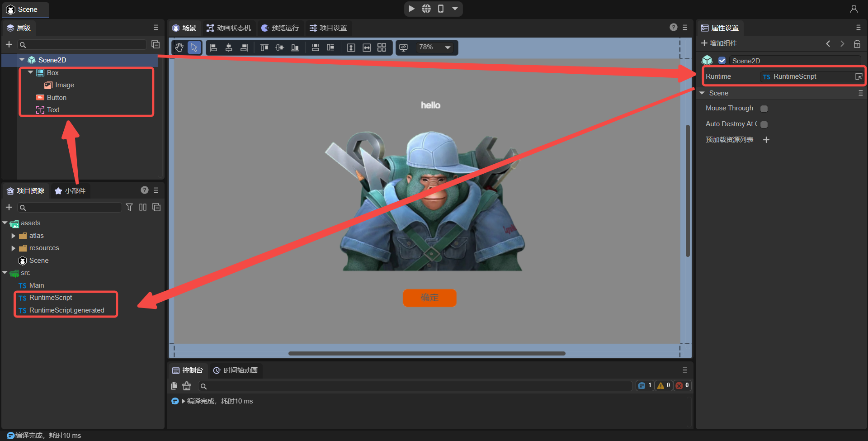The height and width of the screenshot is (441, 868).
Task: Click the lock icon in properties panel
Action: tap(857, 44)
